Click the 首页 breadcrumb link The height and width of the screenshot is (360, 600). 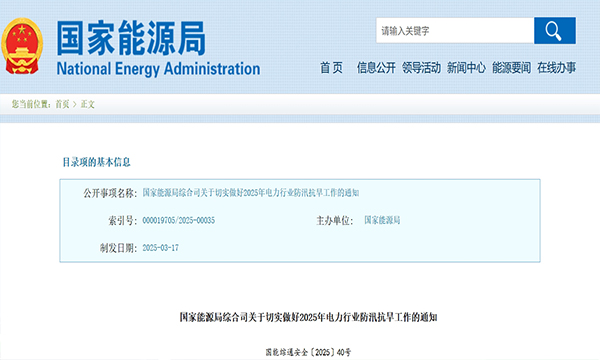(62, 104)
